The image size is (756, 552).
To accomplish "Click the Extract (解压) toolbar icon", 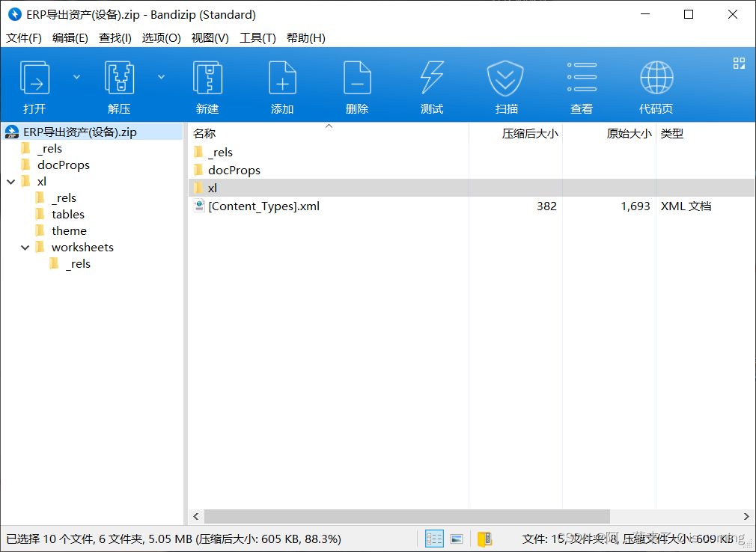I will (x=119, y=78).
